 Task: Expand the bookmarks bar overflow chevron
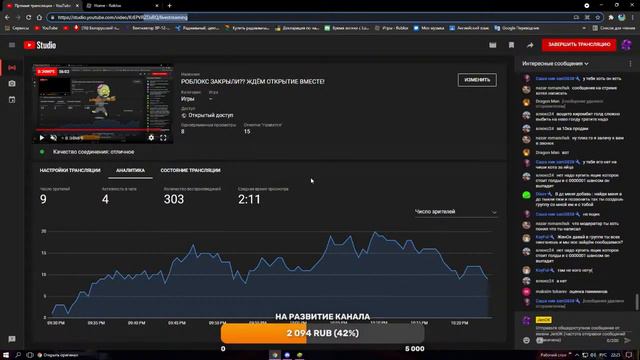tap(584, 28)
